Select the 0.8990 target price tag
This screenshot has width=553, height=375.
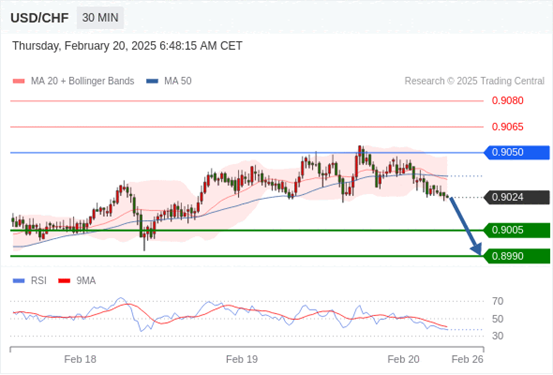coord(517,256)
